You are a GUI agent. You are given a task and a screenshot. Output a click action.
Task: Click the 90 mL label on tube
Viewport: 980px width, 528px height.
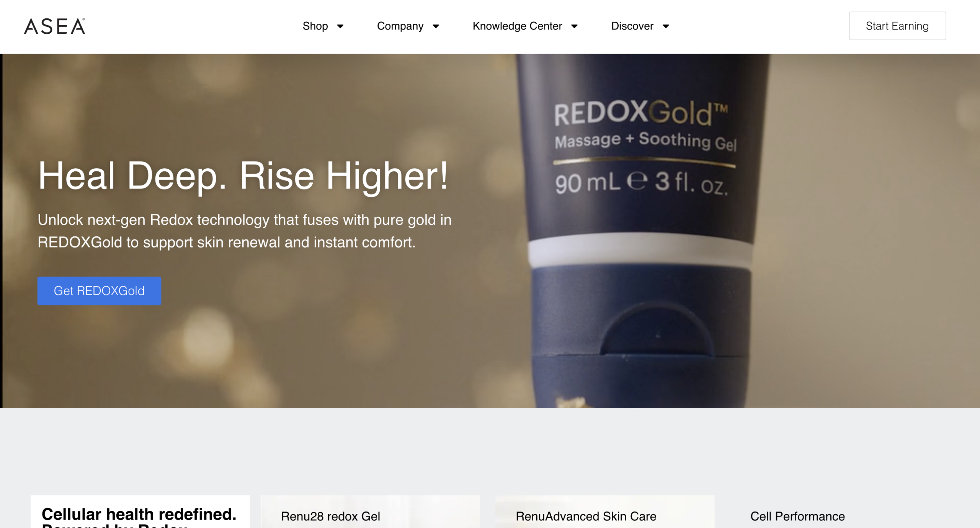pos(587,182)
